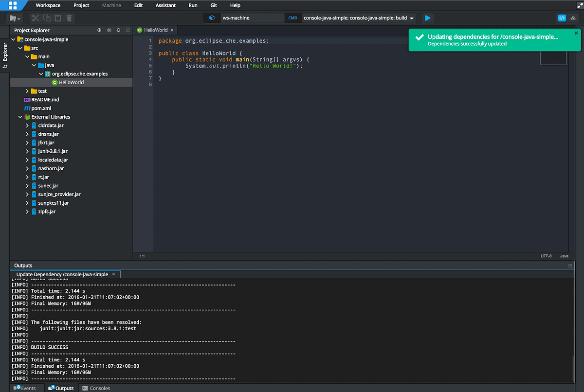The width and height of the screenshot is (584, 392).
Task: Switch to the Consoles tab at bottom
Action: (96, 388)
